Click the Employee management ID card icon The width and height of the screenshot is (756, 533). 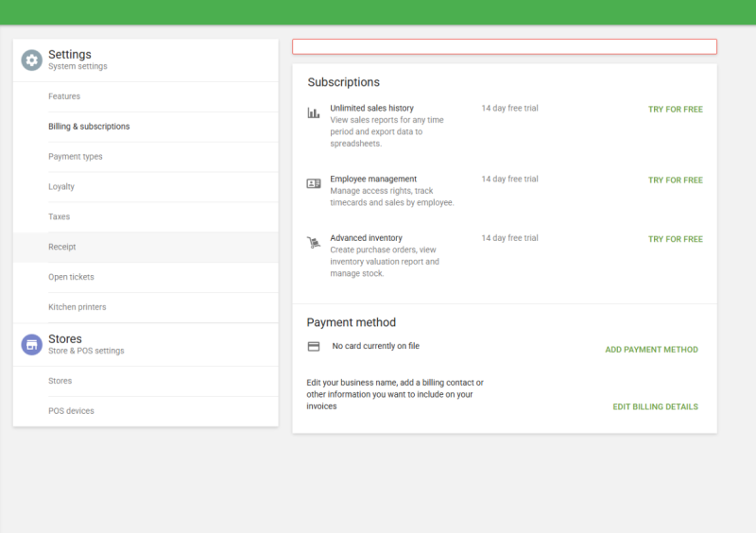tap(314, 183)
